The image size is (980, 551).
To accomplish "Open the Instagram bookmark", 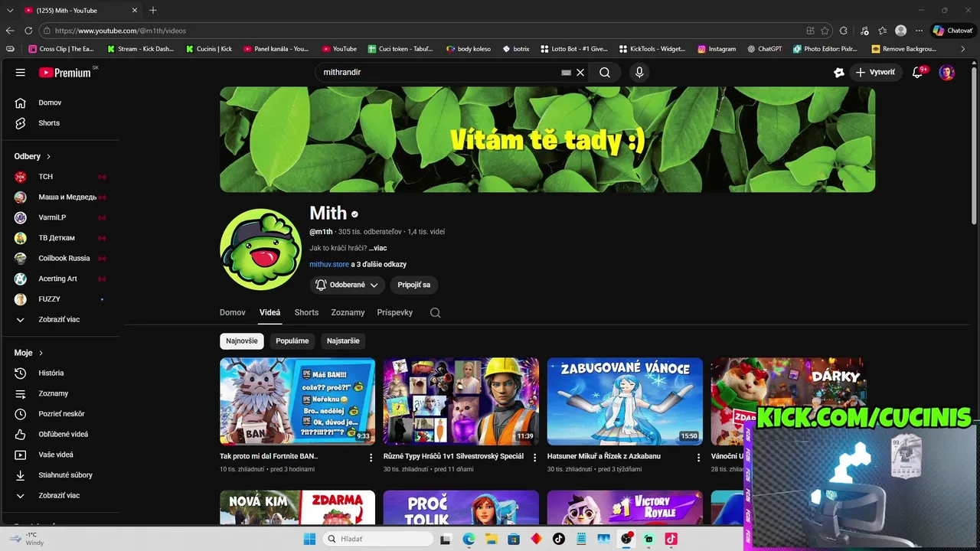I will click(717, 49).
